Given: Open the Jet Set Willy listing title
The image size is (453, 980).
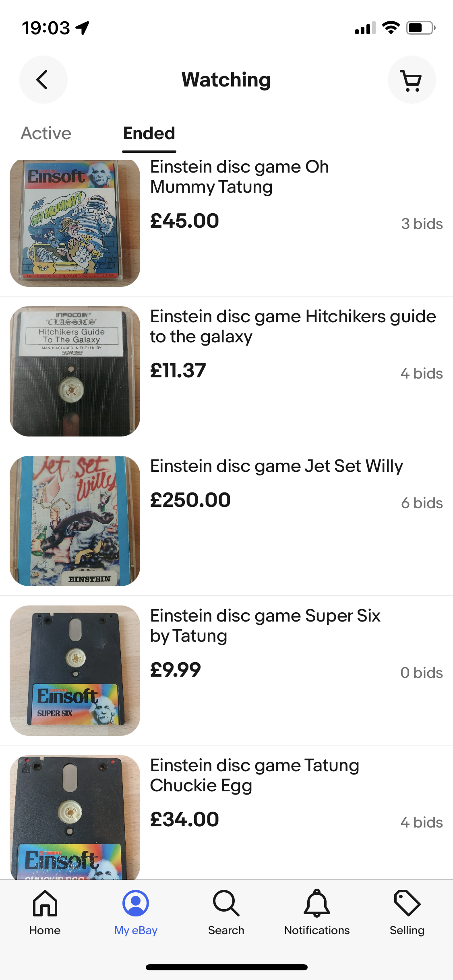Looking at the screenshot, I should pos(276,466).
